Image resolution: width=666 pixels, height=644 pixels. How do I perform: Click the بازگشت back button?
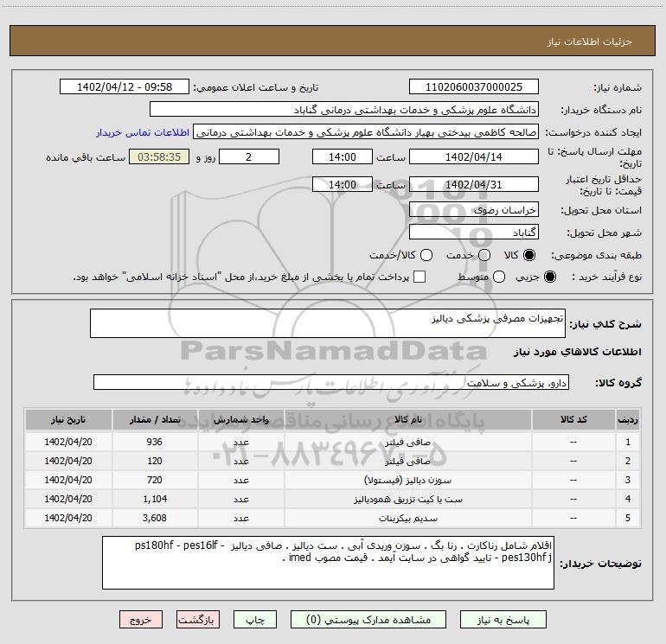(198, 620)
